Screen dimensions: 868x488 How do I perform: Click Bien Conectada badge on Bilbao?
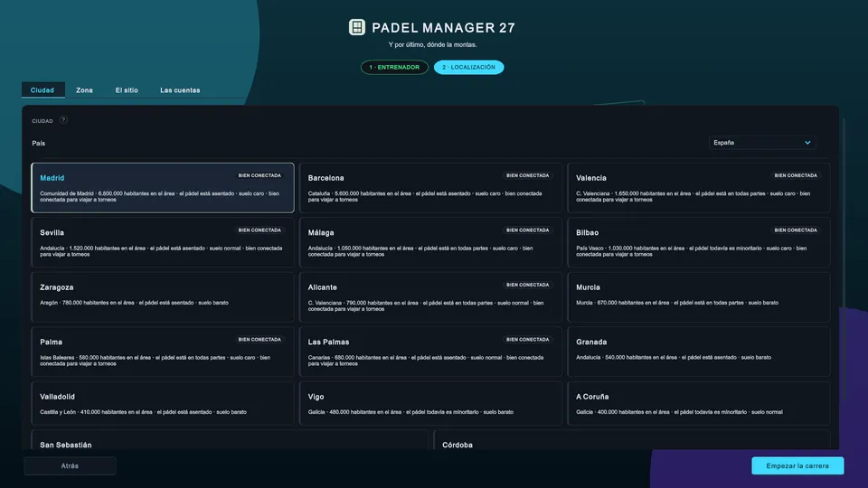[x=796, y=230]
